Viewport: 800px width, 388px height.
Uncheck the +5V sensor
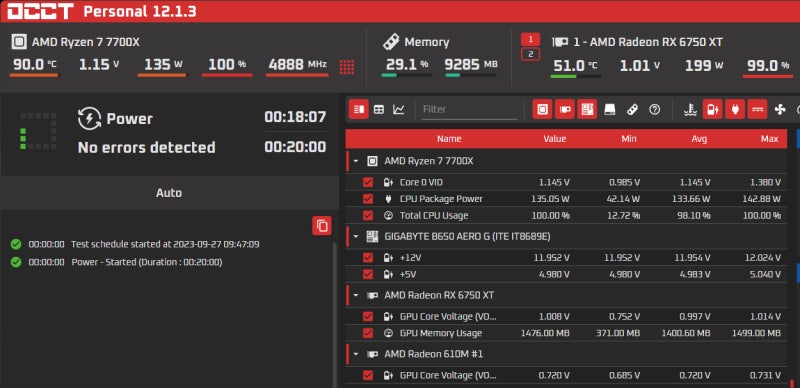pos(368,274)
